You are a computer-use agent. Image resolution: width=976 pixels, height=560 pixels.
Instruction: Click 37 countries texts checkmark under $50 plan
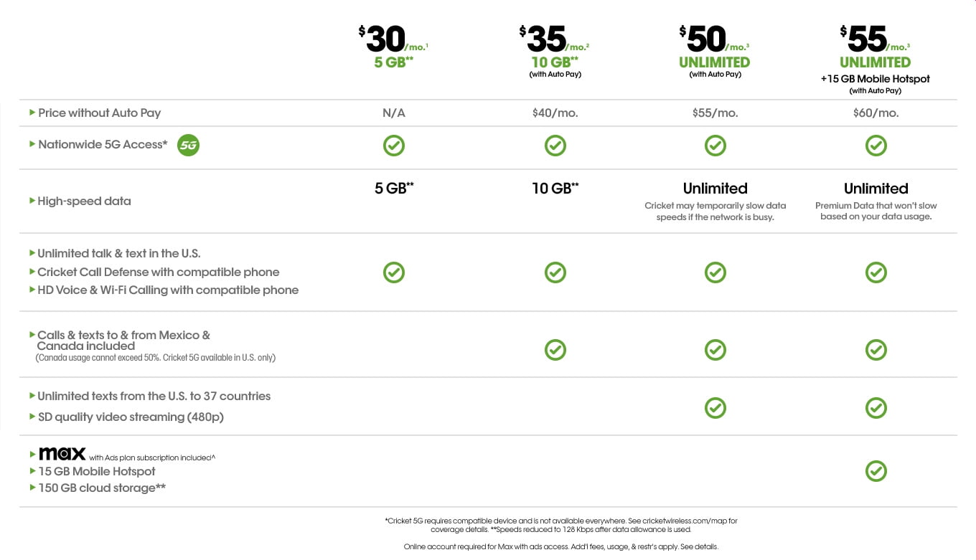point(715,408)
